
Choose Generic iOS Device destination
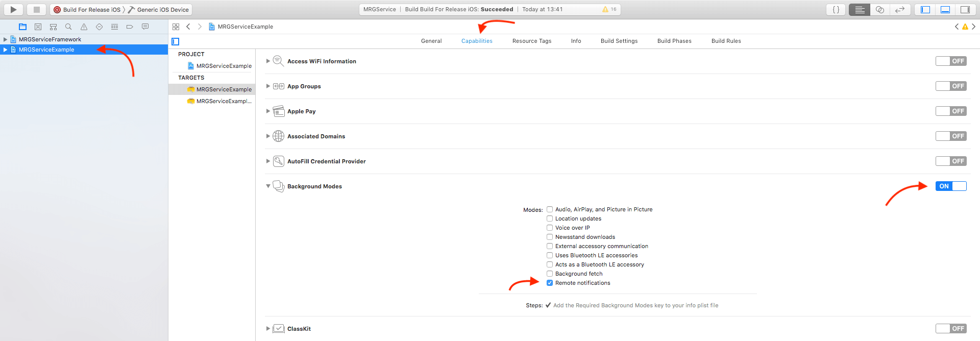[x=158, y=10]
